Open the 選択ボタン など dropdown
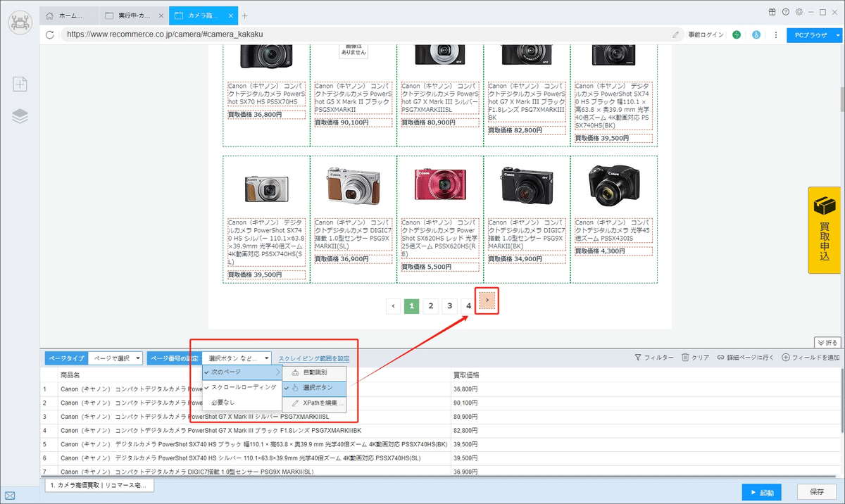Viewport: 845px width, 504px height. (238, 358)
